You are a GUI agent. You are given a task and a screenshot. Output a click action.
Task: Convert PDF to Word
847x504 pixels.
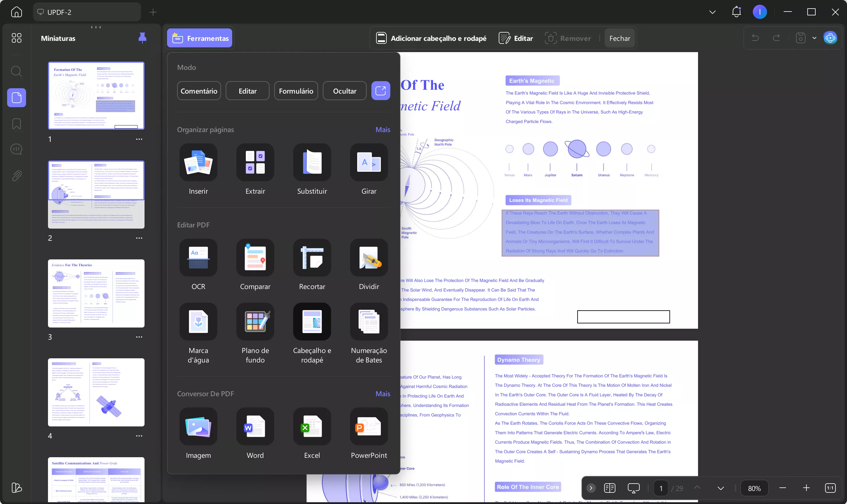255,427
